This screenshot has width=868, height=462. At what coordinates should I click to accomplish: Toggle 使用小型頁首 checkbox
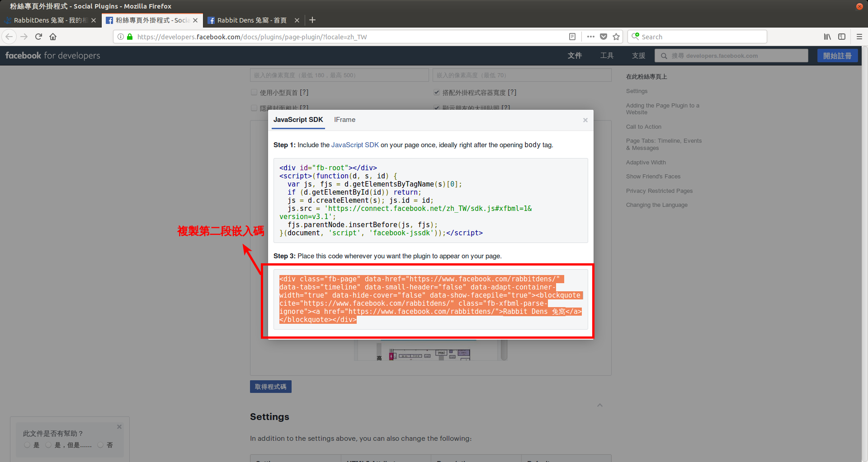coord(254,92)
